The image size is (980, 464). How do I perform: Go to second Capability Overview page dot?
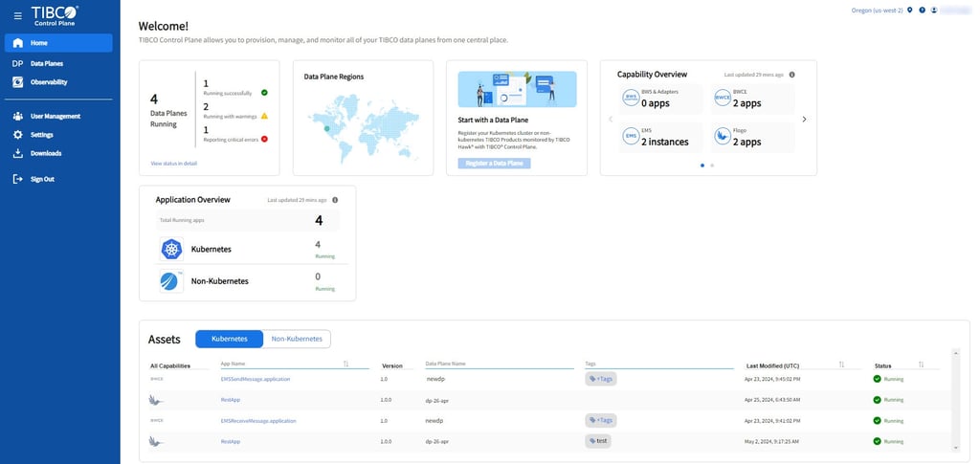712,166
